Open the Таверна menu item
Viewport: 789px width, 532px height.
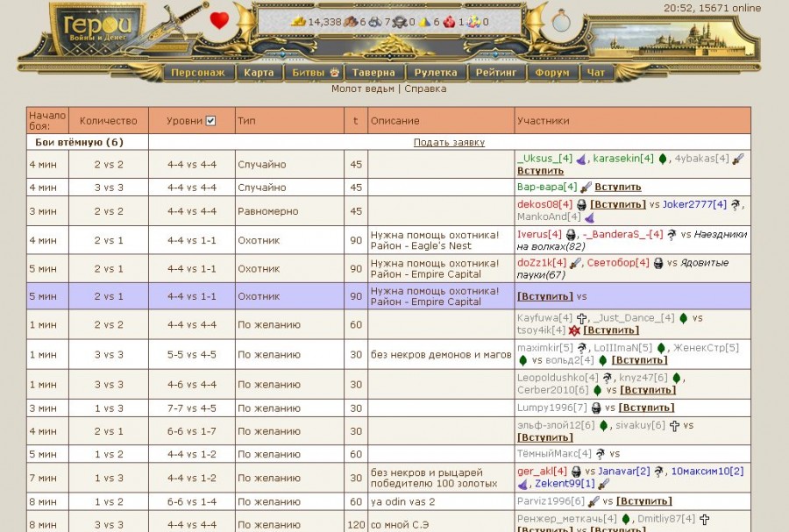point(374,73)
